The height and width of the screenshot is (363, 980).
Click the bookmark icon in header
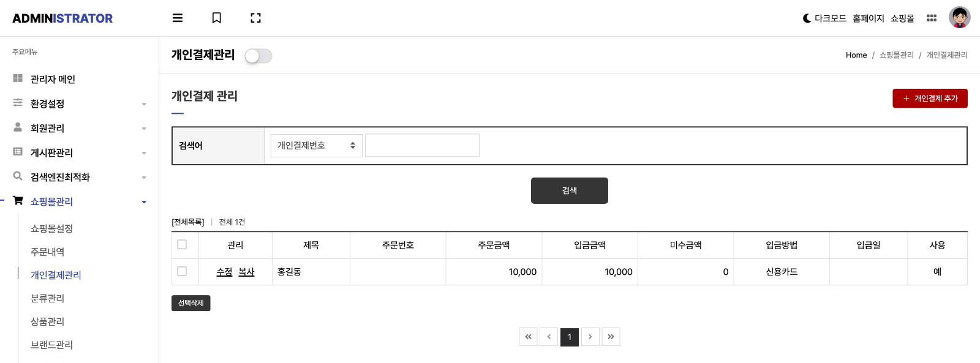pyautogui.click(x=217, y=18)
